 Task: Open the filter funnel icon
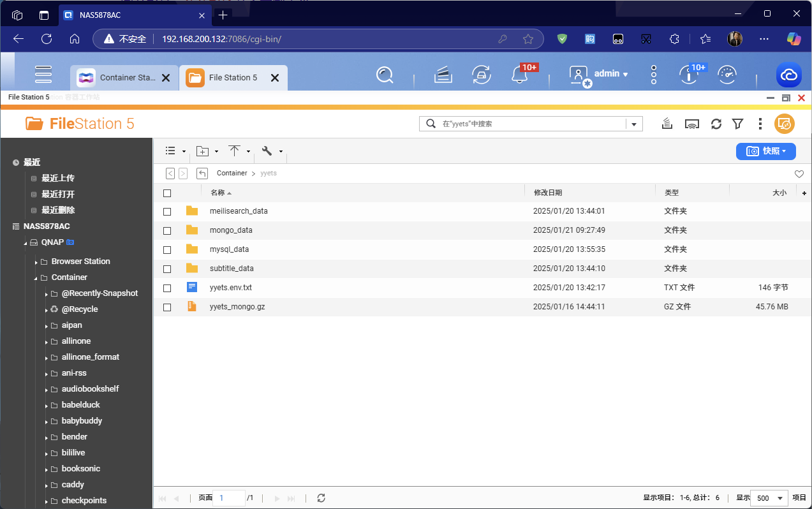click(737, 124)
